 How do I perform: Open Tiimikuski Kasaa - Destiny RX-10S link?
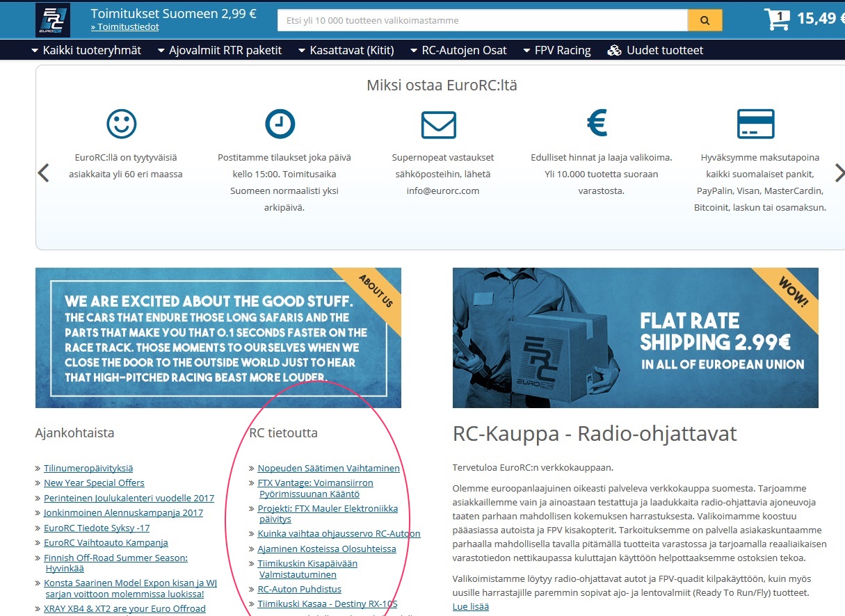pyautogui.click(x=328, y=604)
